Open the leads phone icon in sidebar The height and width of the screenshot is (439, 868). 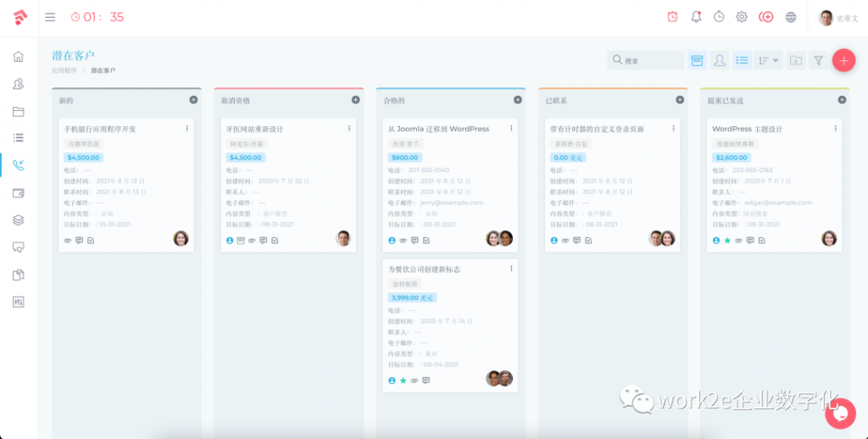18,165
